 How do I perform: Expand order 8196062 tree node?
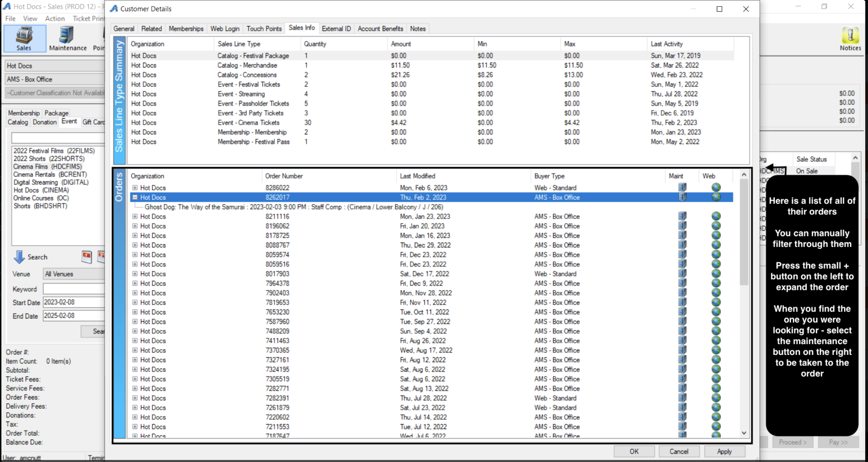[x=135, y=226]
